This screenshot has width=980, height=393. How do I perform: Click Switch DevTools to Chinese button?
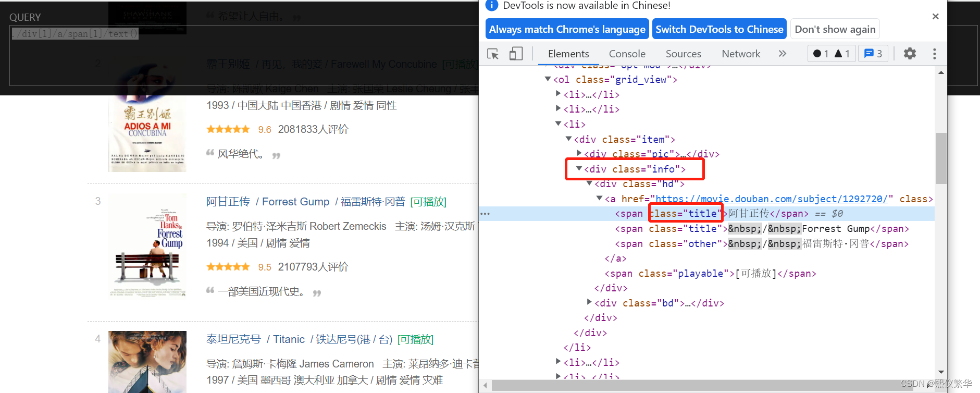(719, 29)
